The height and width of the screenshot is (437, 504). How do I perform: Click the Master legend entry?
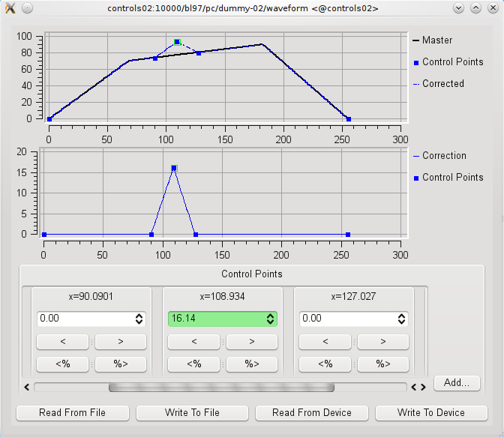[x=437, y=40]
